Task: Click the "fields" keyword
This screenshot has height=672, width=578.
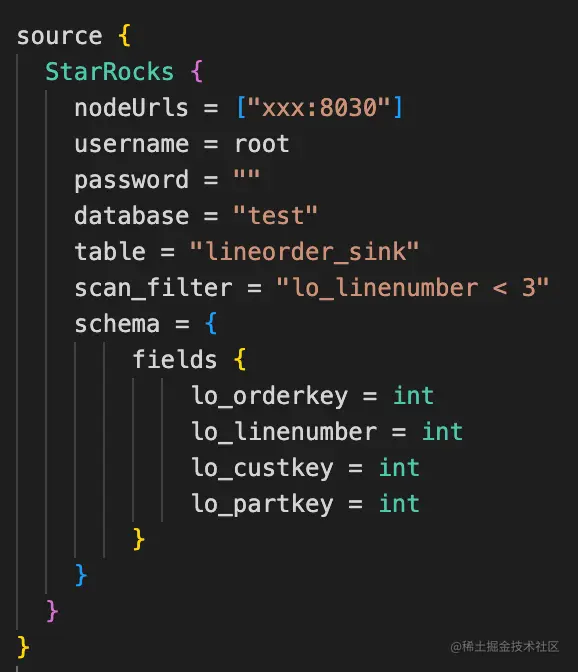Action: (174, 359)
